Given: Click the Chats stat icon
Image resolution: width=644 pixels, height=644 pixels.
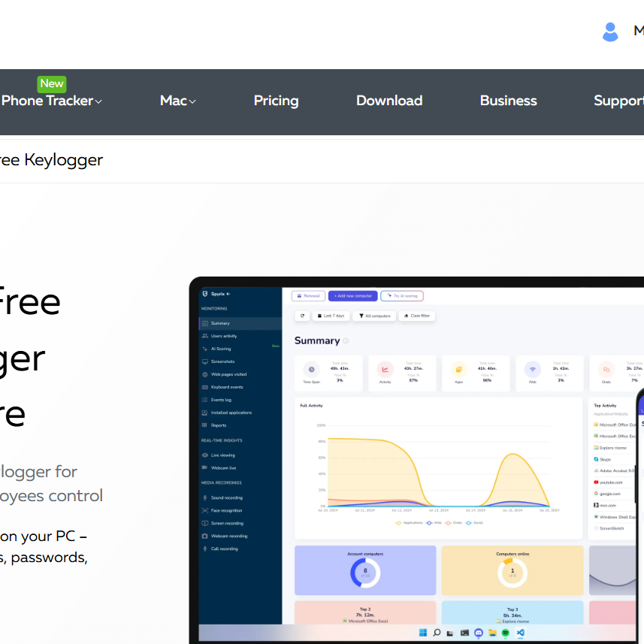Looking at the screenshot, I should [x=606, y=370].
